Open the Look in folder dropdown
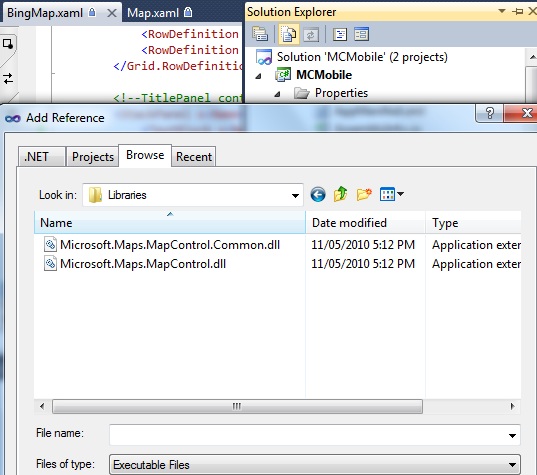This screenshot has height=475, width=537. point(295,196)
